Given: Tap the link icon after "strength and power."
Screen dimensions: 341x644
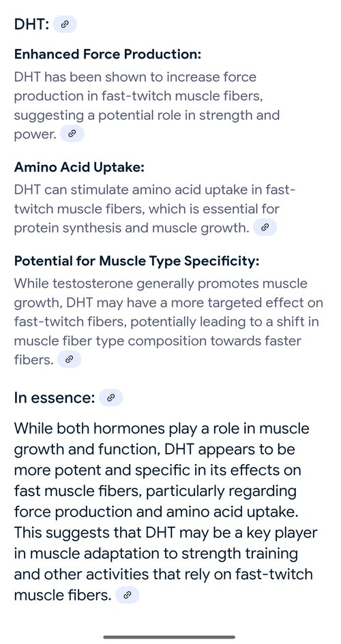Looking at the screenshot, I should point(72,134).
